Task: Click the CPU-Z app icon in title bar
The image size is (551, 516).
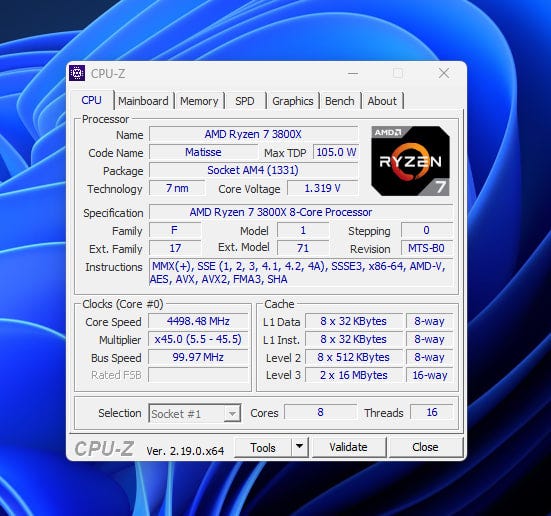Action: 77,73
